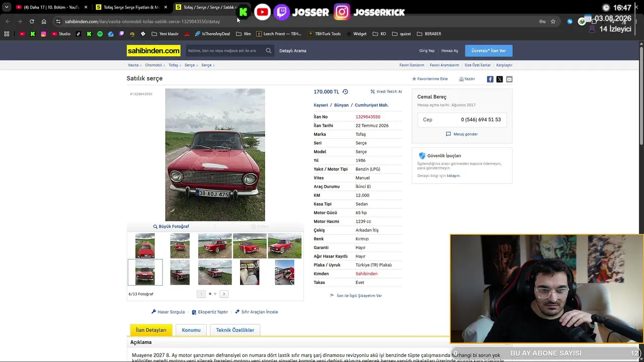
Task: Open the Kayseri location link
Action: coord(321,105)
